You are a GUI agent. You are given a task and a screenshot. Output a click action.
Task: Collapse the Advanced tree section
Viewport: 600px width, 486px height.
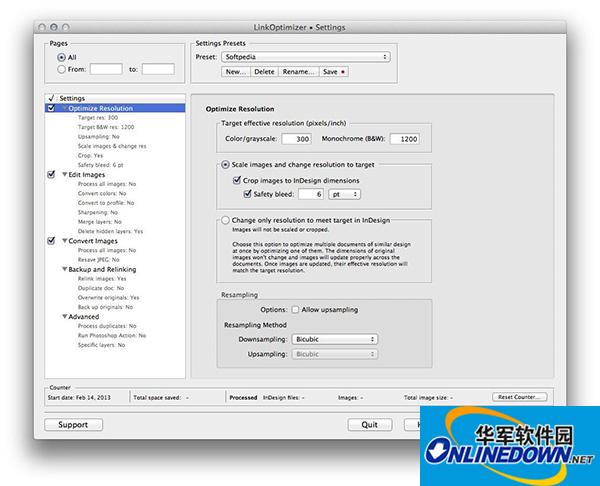65,316
